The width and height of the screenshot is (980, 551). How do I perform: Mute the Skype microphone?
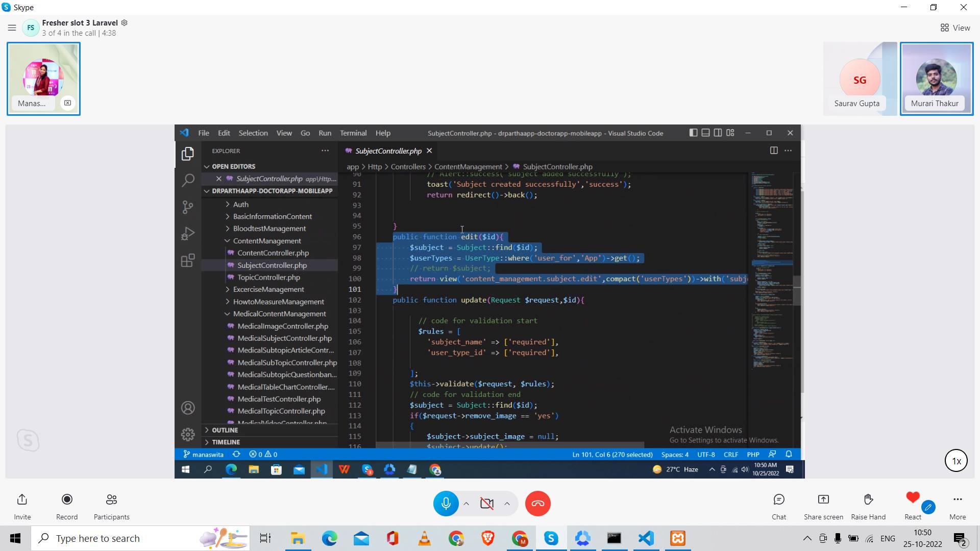(x=446, y=504)
